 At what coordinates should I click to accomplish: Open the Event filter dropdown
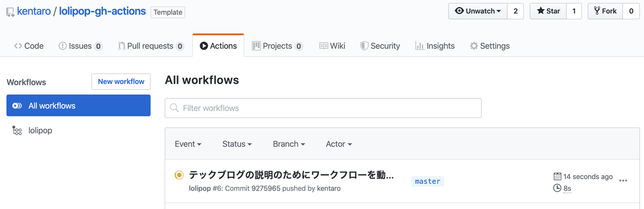[188, 144]
